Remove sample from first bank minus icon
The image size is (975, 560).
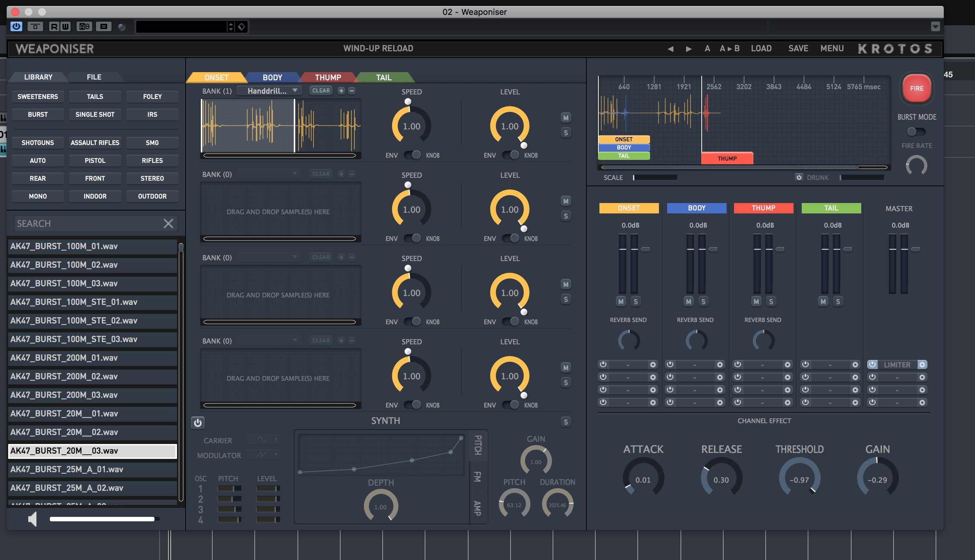[x=351, y=91]
